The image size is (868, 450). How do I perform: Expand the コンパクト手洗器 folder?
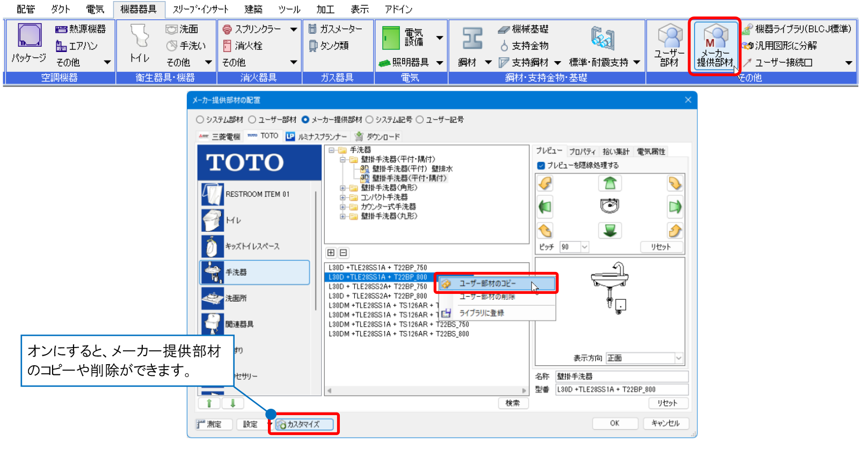(342, 197)
